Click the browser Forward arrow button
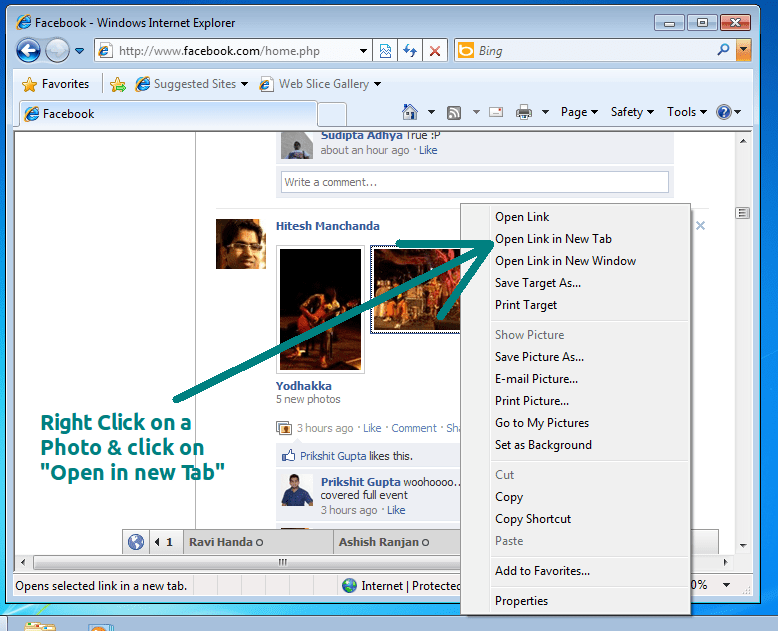Screen dimensions: 778x631 pos(57,51)
